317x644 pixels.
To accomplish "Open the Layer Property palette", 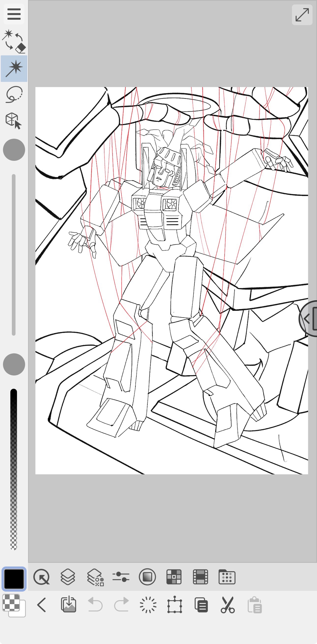I will click(x=95, y=577).
